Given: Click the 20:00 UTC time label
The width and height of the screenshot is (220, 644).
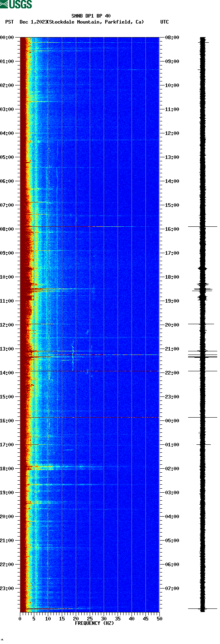Looking at the screenshot, I should click(x=172, y=325).
